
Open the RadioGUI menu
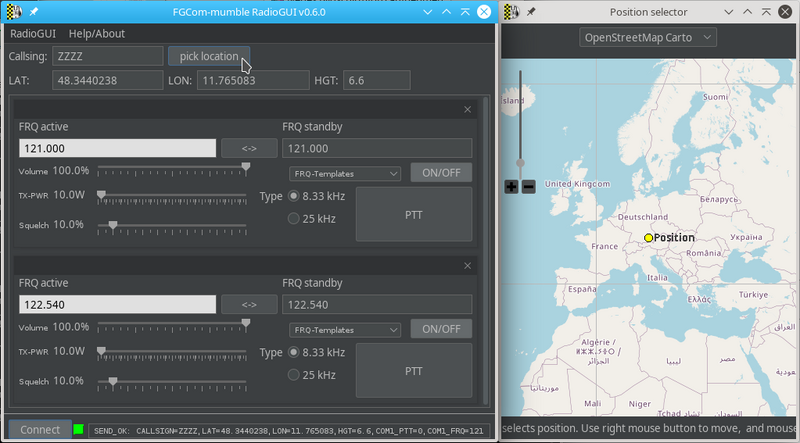[x=33, y=34]
